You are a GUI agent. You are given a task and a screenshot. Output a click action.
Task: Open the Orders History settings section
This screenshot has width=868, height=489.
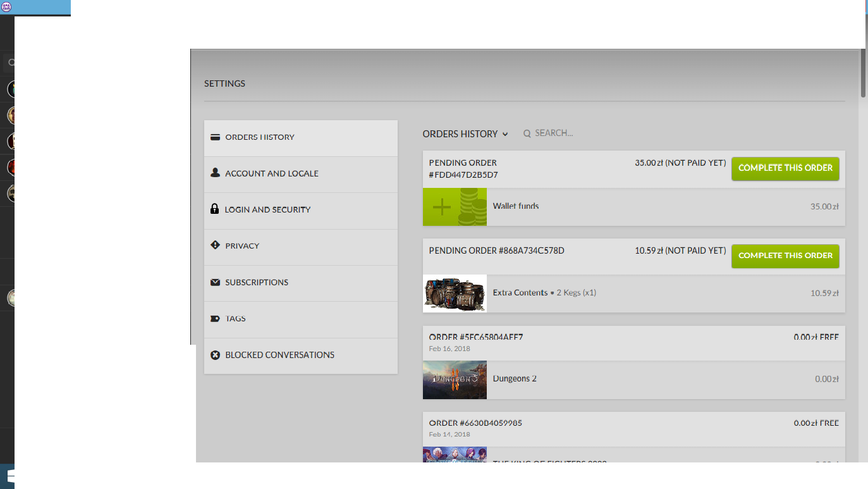coord(301,138)
